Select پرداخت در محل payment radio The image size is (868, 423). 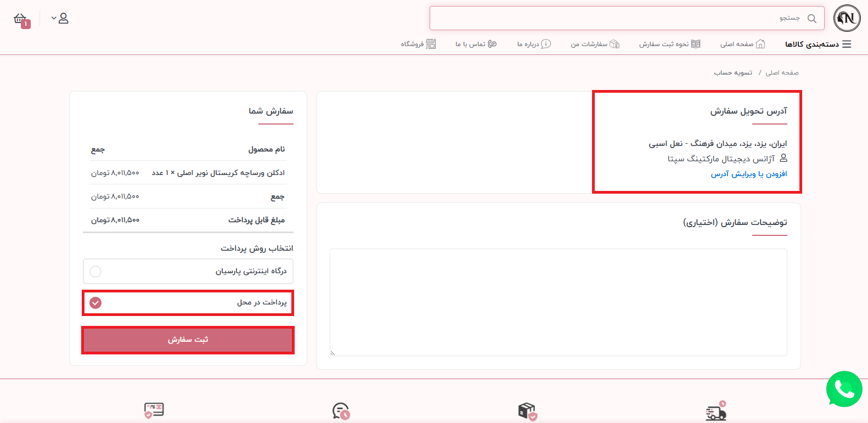[x=95, y=303]
